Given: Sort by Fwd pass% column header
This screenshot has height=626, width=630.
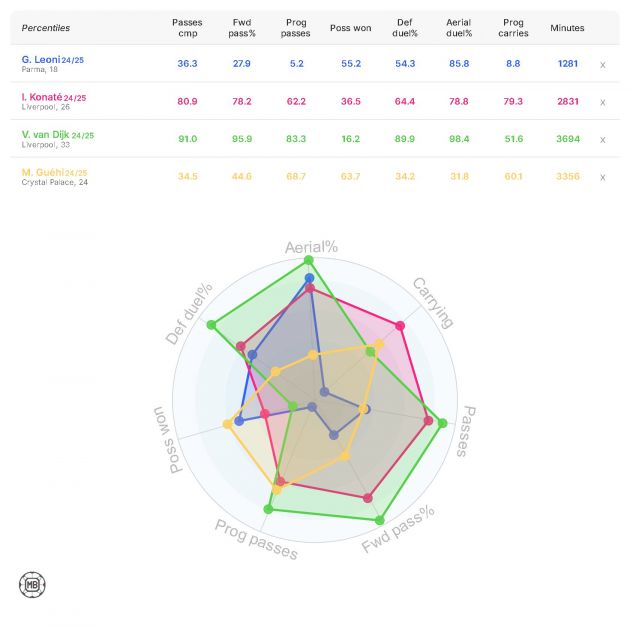Looking at the screenshot, I should click(242, 27).
